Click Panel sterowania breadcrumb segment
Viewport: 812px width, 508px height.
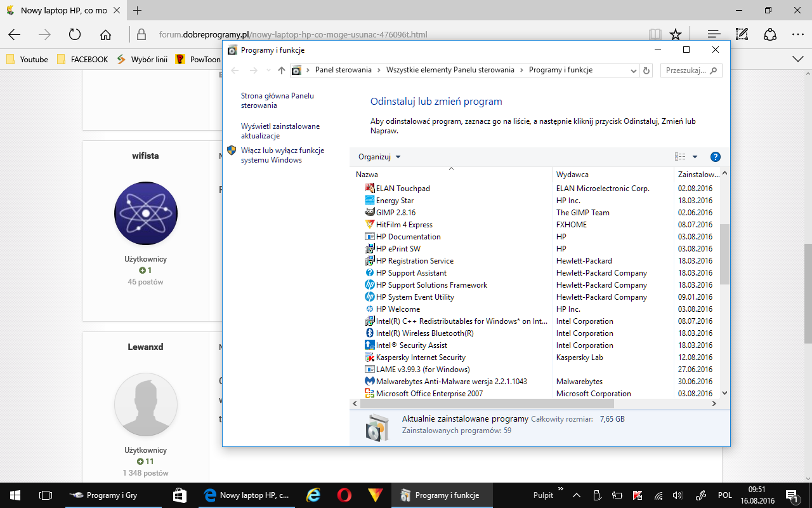(x=343, y=70)
